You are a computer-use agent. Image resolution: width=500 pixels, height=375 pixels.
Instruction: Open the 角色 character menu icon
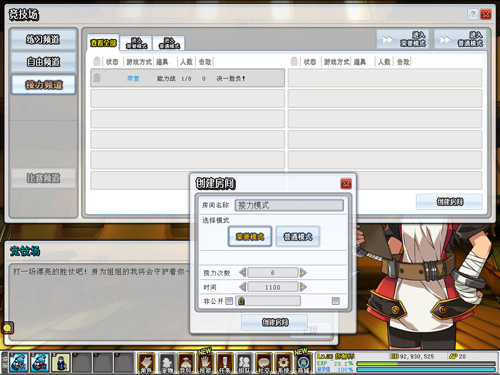point(146,363)
